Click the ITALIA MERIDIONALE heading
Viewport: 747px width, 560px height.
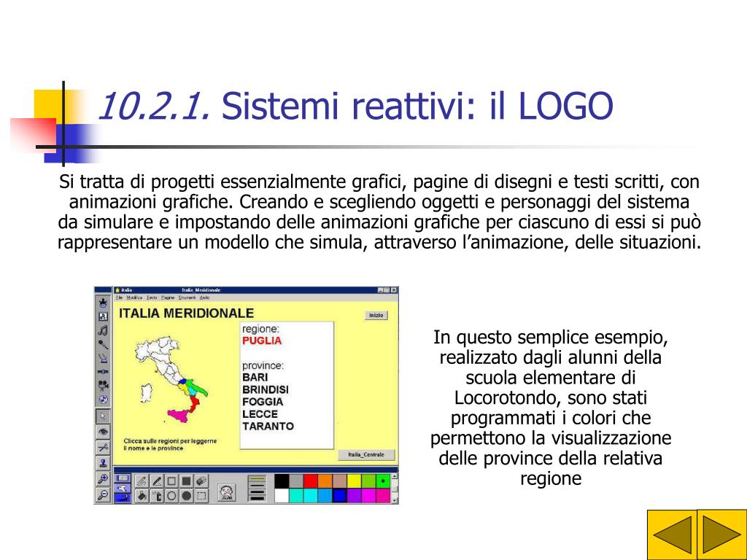pyautogui.click(x=186, y=314)
